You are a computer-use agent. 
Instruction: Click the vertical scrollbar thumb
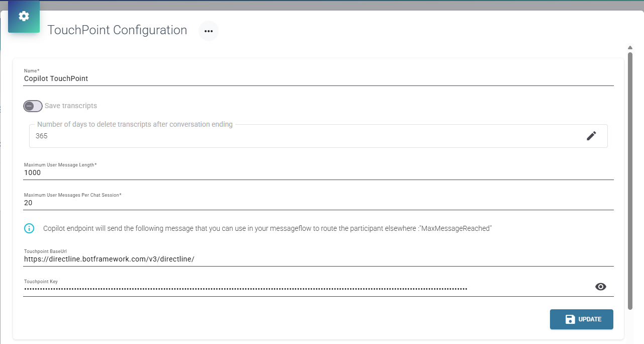point(630,180)
